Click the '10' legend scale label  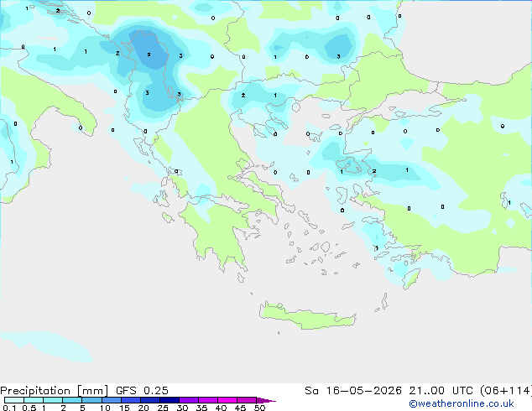pos(105,408)
